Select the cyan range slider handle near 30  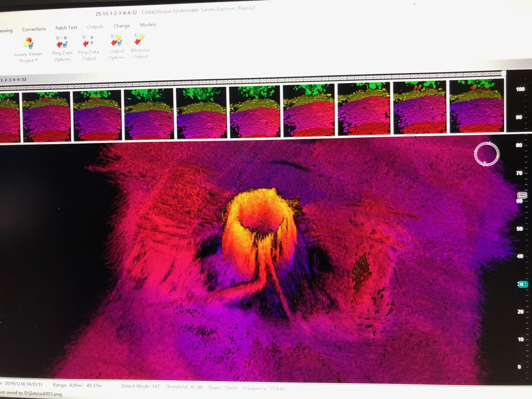tap(523, 284)
